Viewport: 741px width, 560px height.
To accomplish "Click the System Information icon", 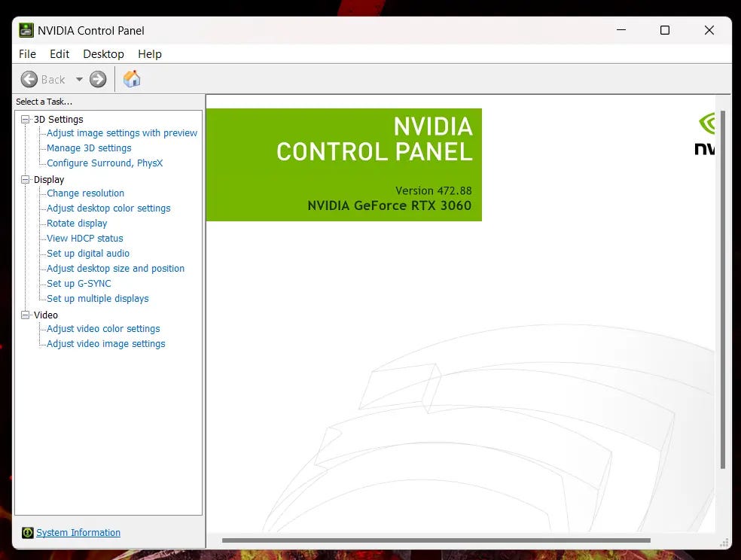I will pyautogui.click(x=28, y=533).
